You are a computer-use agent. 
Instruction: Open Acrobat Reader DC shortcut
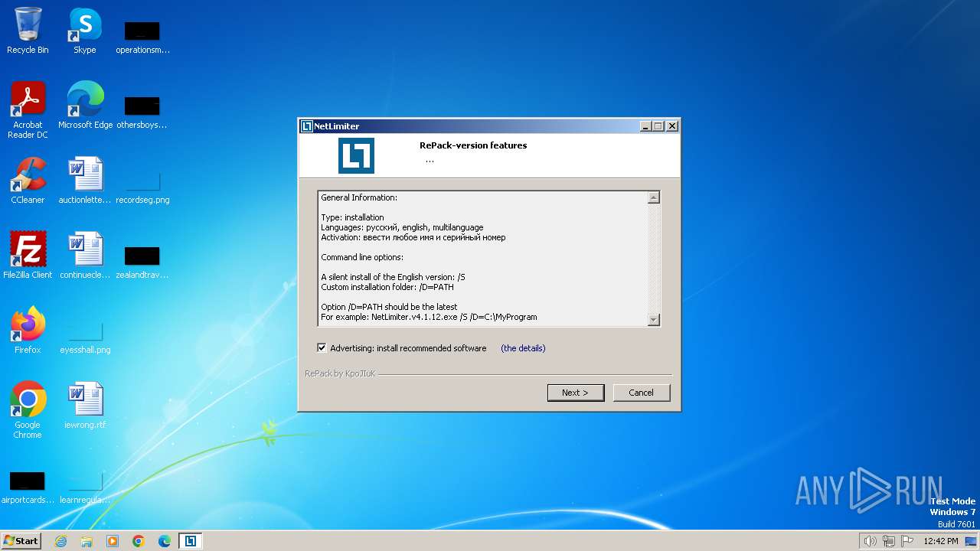(28, 110)
